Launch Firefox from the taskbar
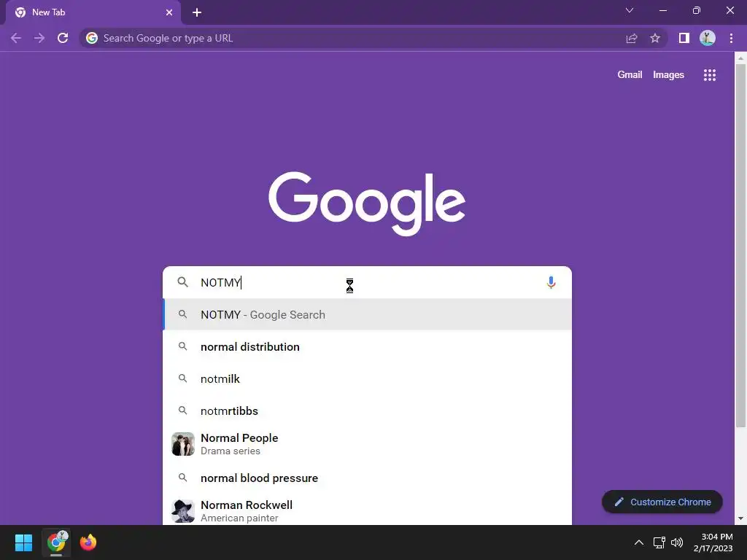This screenshot has width=747, height=560. pyautogui.click(x=88, y=542)
